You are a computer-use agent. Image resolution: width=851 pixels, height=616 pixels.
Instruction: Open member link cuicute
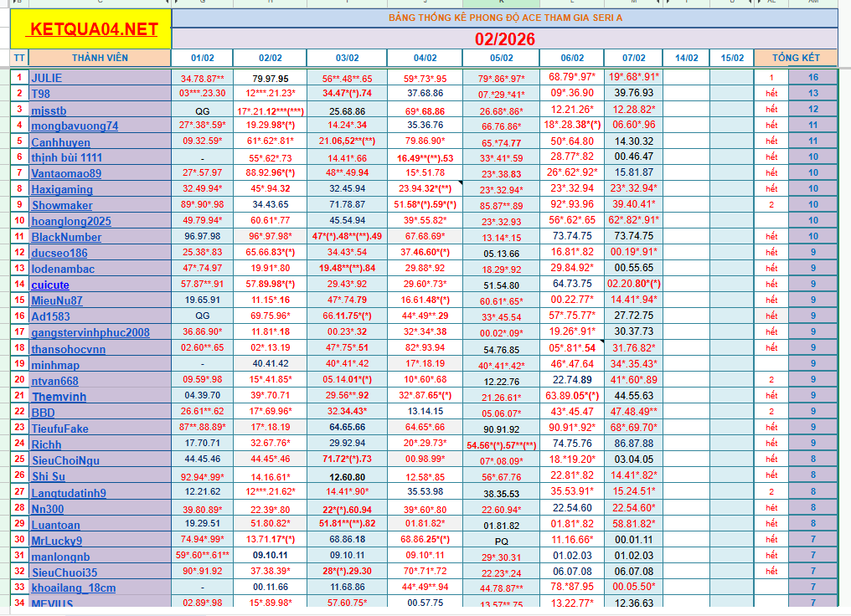tap(50, 285)
